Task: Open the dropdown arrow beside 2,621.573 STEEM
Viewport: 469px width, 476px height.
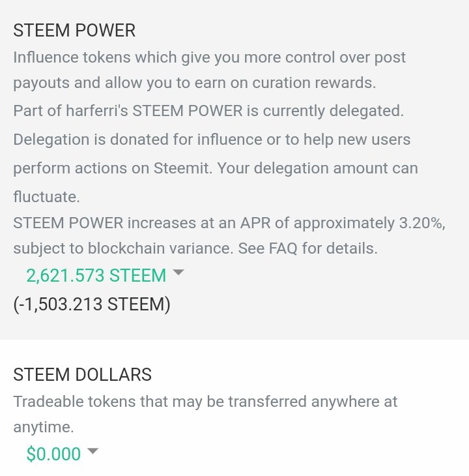Action: point(178,272)
